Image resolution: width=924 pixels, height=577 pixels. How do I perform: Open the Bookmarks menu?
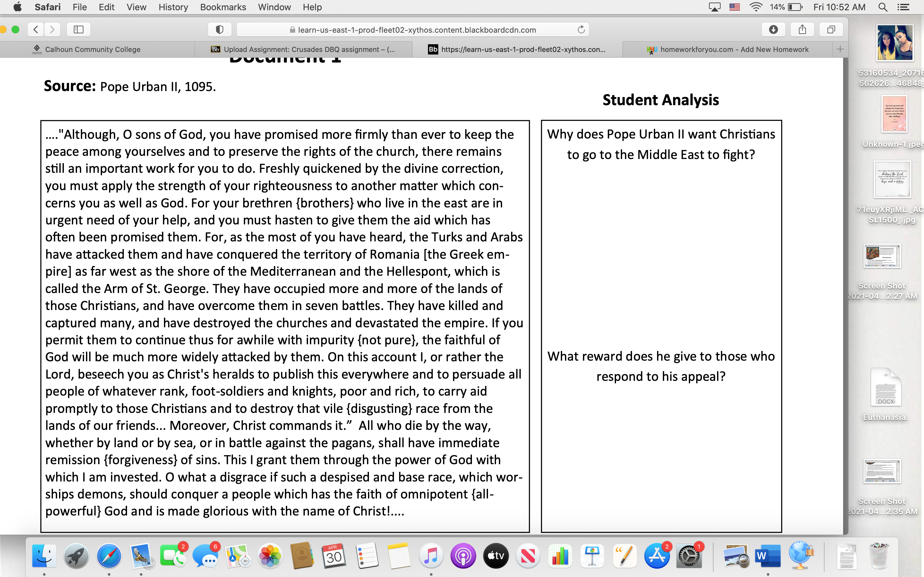(223, 7)
